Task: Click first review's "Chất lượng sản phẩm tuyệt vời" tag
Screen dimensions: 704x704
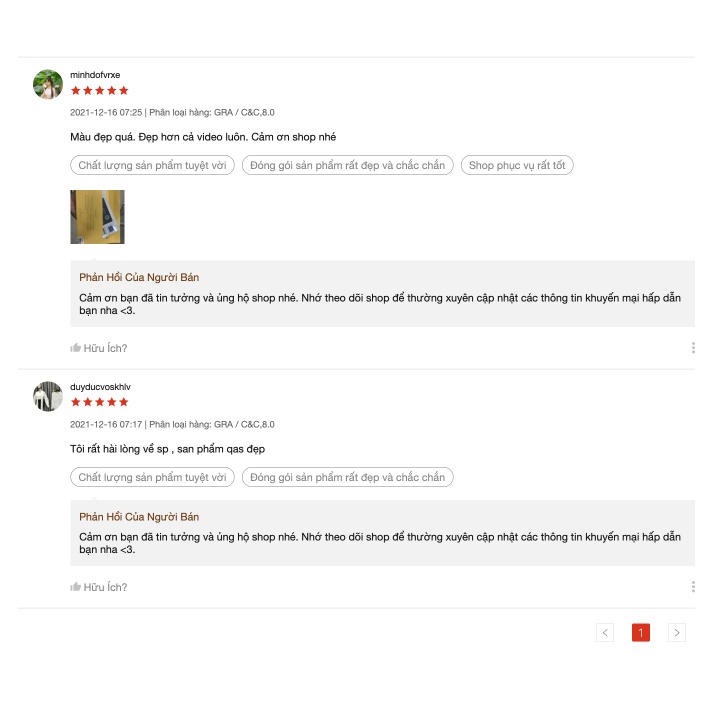Action: pyautogui.click(x=152, y=165)
